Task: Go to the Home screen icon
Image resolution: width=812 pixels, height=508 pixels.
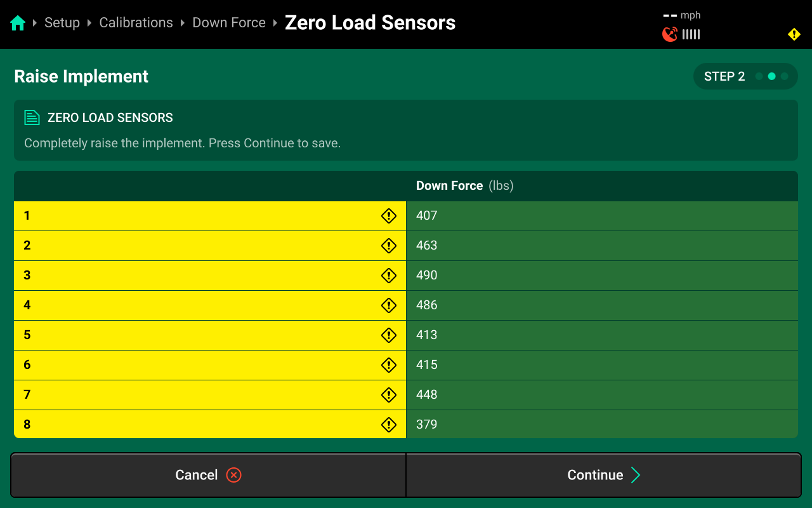Action: [18, 23]
